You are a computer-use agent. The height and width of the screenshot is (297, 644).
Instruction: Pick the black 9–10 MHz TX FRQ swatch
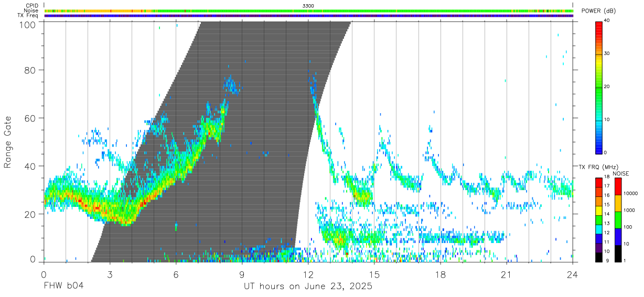[599, 257]
